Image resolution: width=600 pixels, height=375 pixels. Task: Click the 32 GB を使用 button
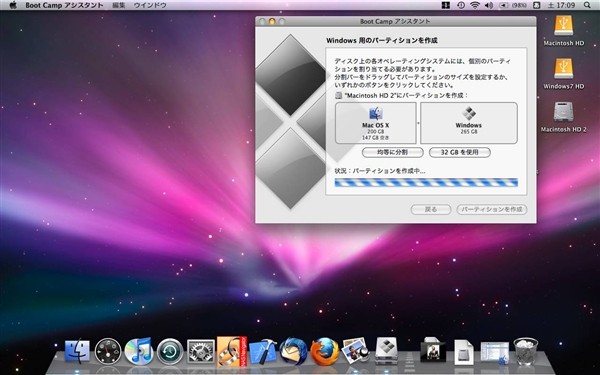pos(460,152)
